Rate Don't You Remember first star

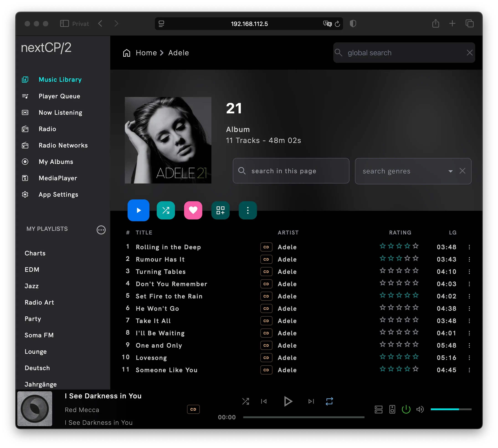point(382,283)
